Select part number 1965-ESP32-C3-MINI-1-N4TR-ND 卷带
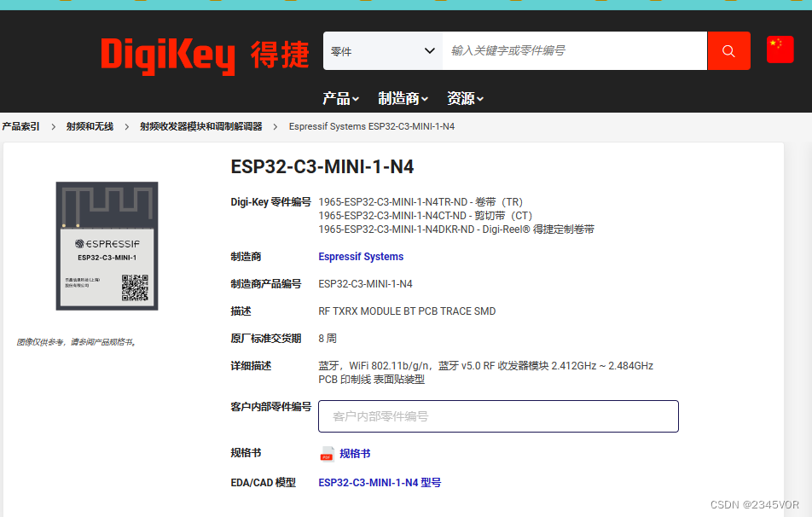 pyautogui.click(x=420, y=202)
